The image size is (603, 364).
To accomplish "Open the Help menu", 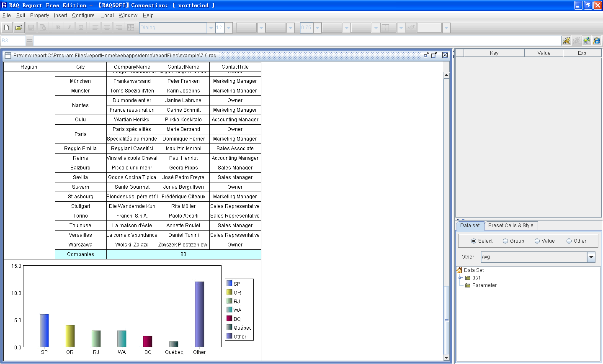I will point(148,15).
